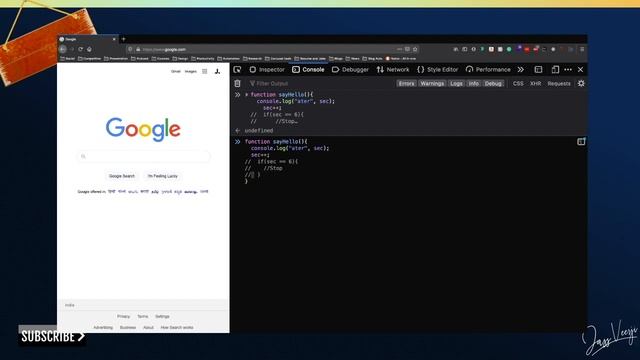Click the magnifier icon in the Google search box
The width and height of the screenshot is (640, 360).
pyautogui.click(x=83, y=156)
